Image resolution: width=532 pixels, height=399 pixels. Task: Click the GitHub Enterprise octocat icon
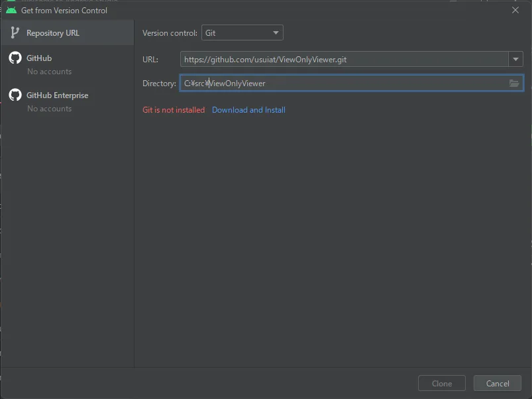point(15,95)
